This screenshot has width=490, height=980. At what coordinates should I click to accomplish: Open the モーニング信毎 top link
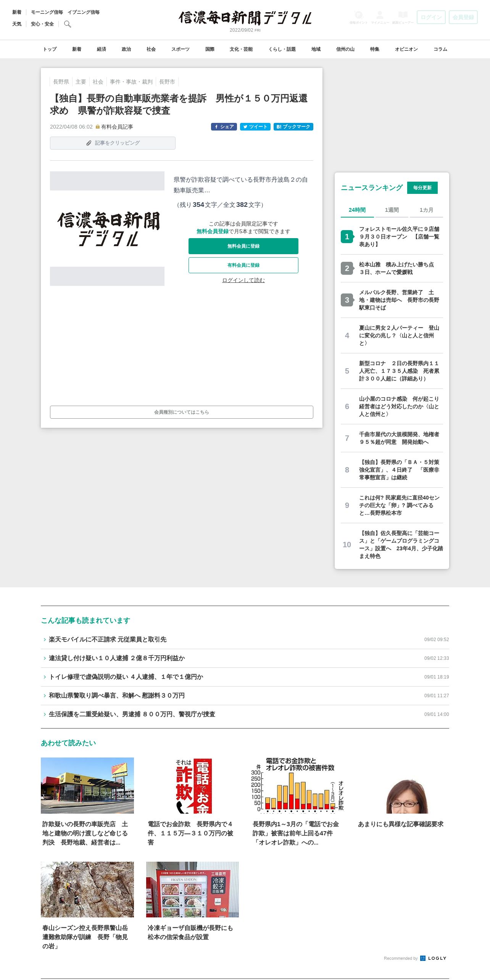pos(47,12)
